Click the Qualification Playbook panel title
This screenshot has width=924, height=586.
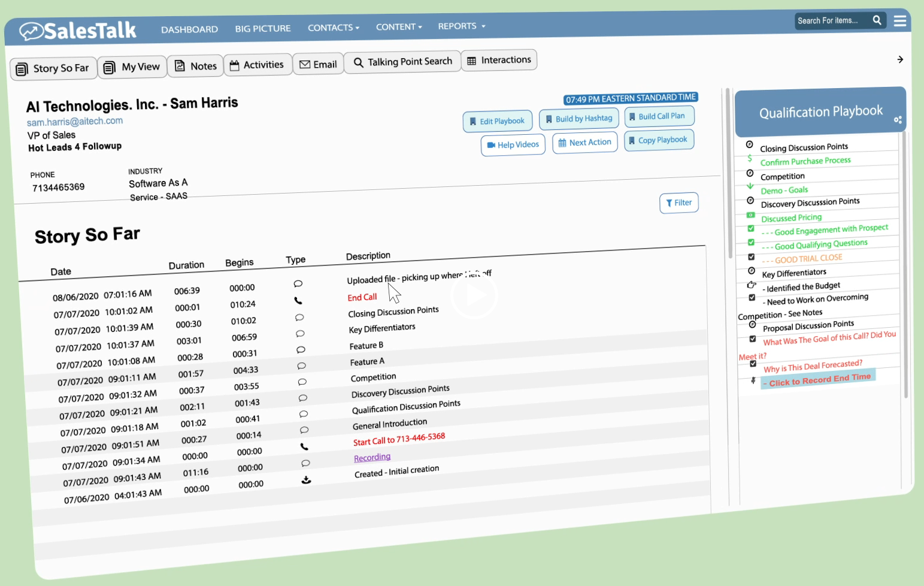coord(821,112)
